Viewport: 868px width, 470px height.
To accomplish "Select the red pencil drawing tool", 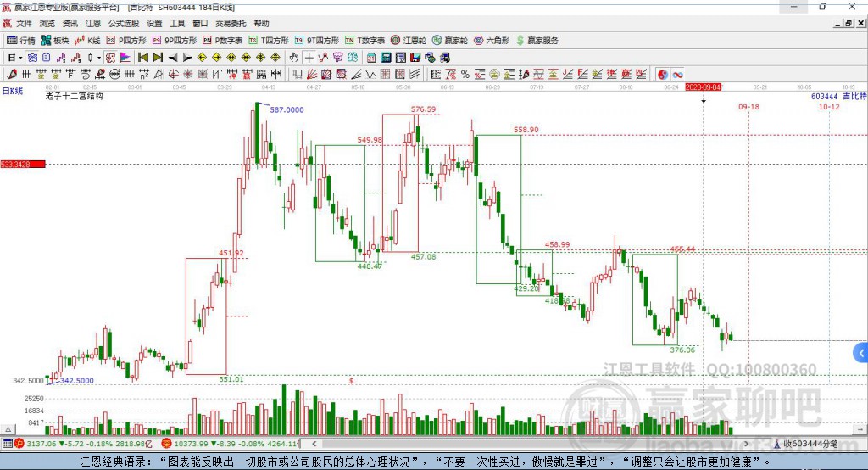I will point(12,75).
